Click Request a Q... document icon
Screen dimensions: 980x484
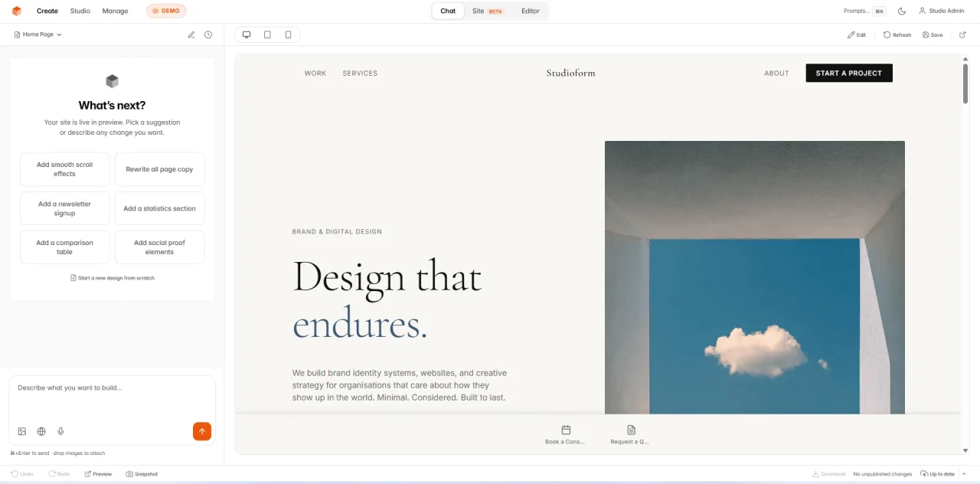coord(631,430)
